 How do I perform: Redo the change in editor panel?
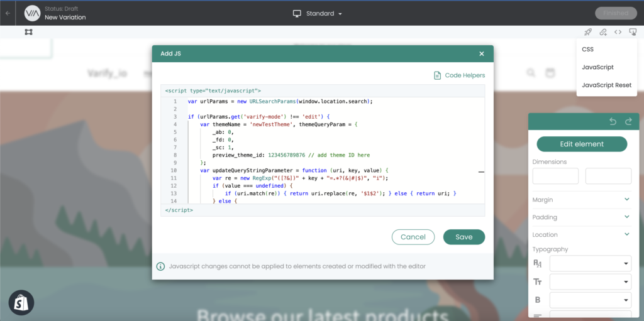[628, 122]
